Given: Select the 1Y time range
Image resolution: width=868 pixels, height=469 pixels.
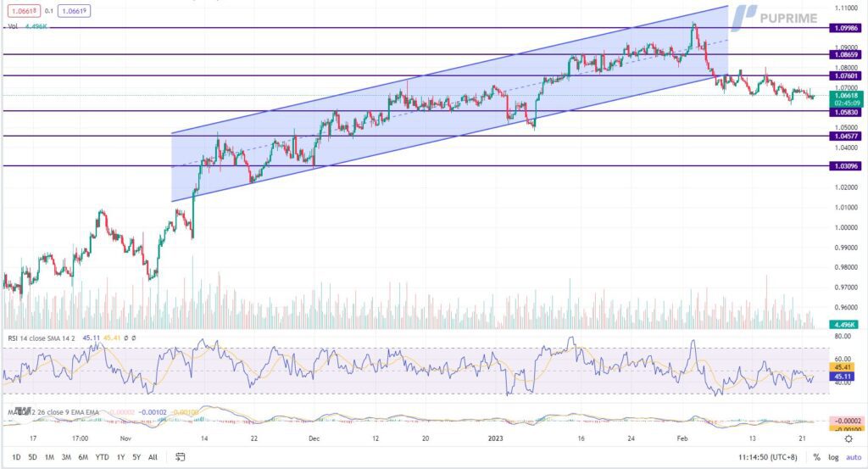Looking at the screenshot, I should click(x=120, y=457).
